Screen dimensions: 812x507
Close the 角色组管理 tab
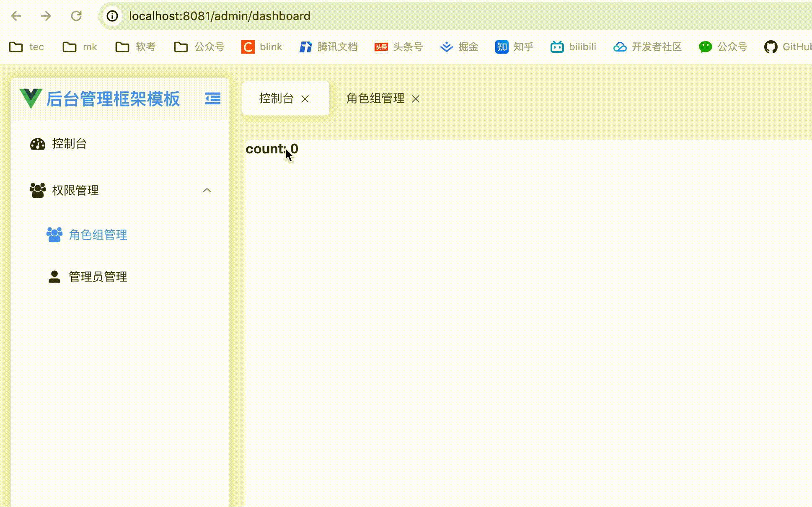tap(416, 99)
